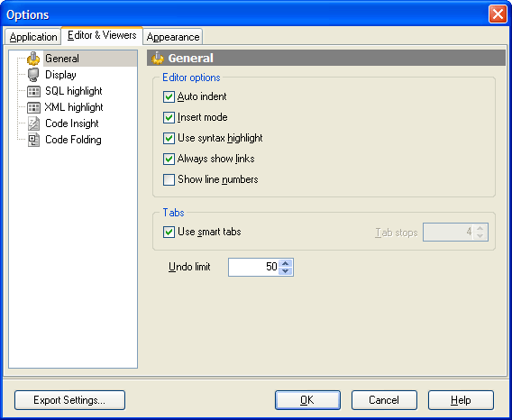Select the General tree icon
The width and height of the screenshot is (512, 420).
pos(33,59)
